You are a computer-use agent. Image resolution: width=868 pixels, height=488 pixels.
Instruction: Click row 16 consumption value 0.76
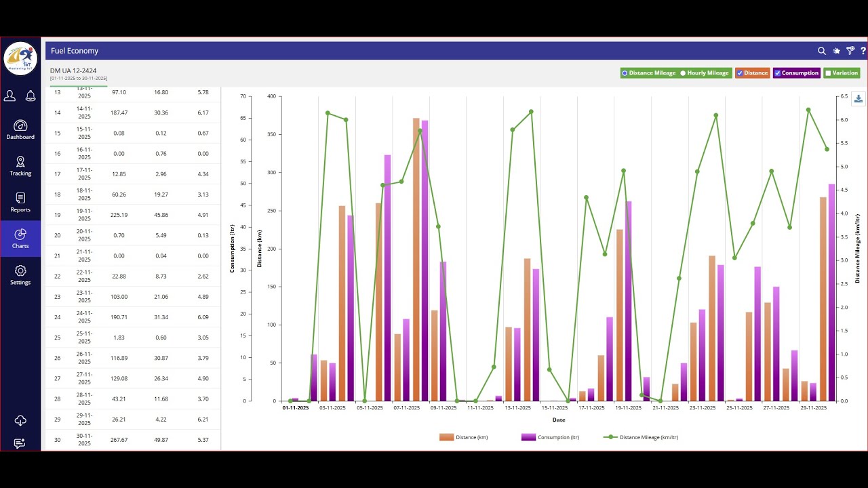click(x=161, y=154)
